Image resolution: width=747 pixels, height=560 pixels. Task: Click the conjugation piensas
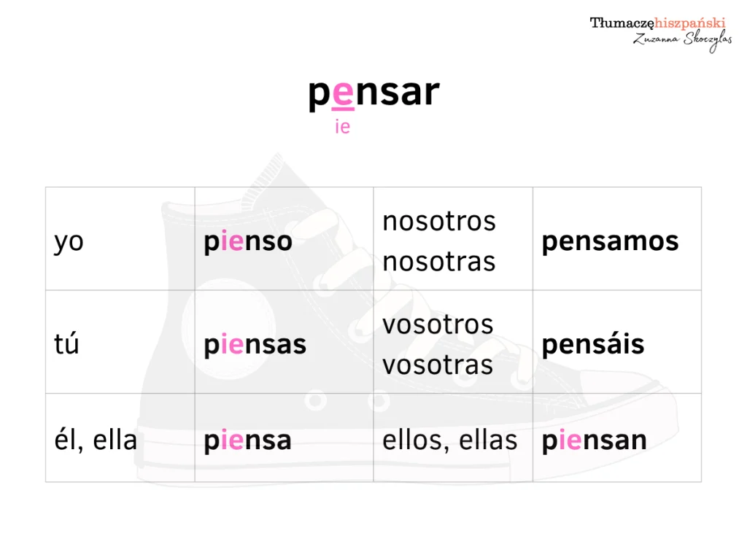point(255,344)
